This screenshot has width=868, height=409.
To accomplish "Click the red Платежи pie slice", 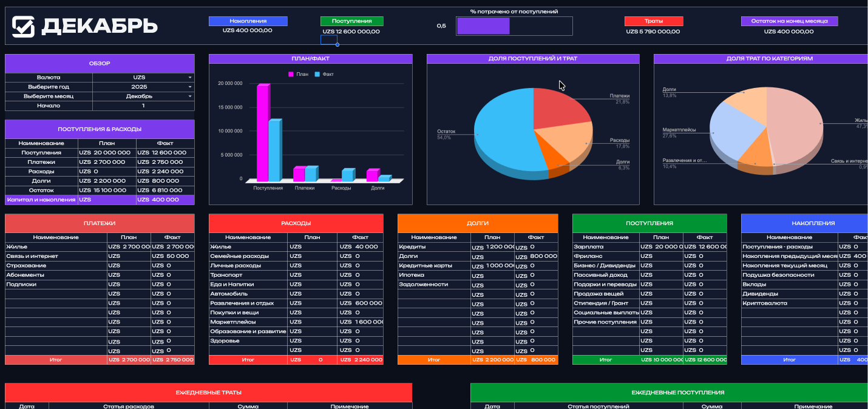I will coord(558,108).
